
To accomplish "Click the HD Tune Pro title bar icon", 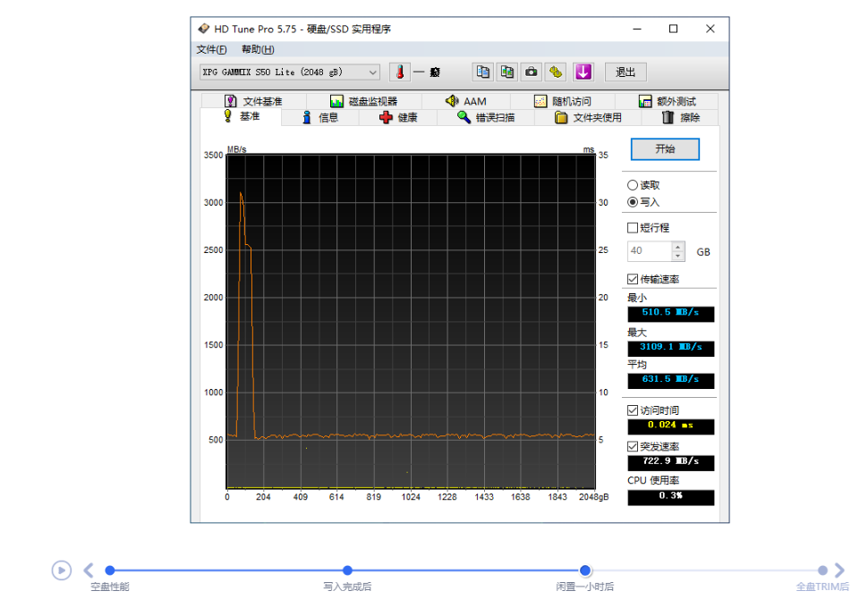I will point(204,29).
